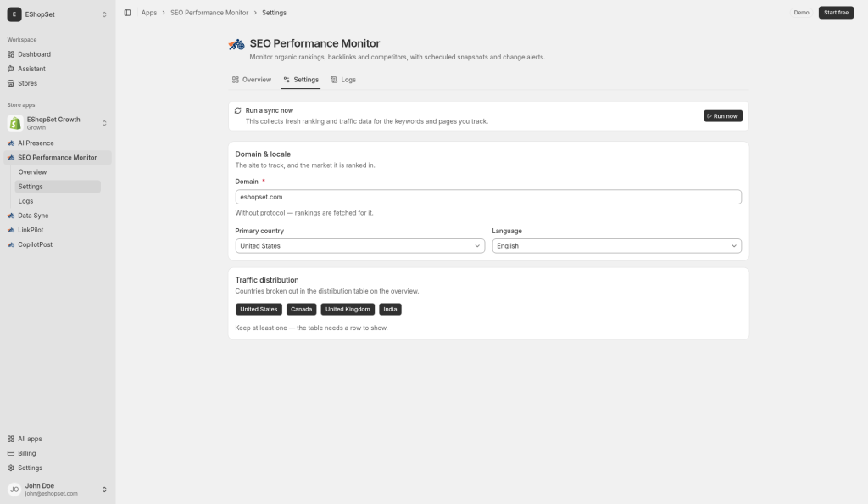Toggle the Canada country chip

tap(301, 309)
